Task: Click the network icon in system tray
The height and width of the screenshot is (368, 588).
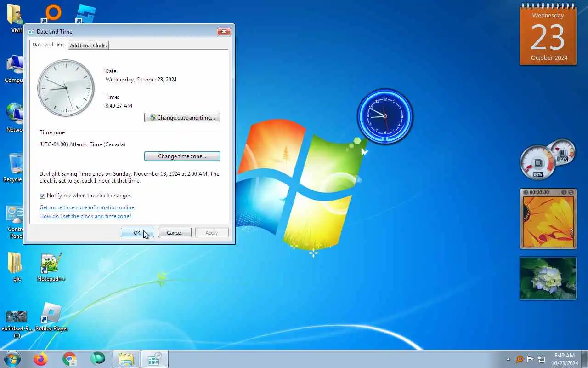Action: point(542,359)
